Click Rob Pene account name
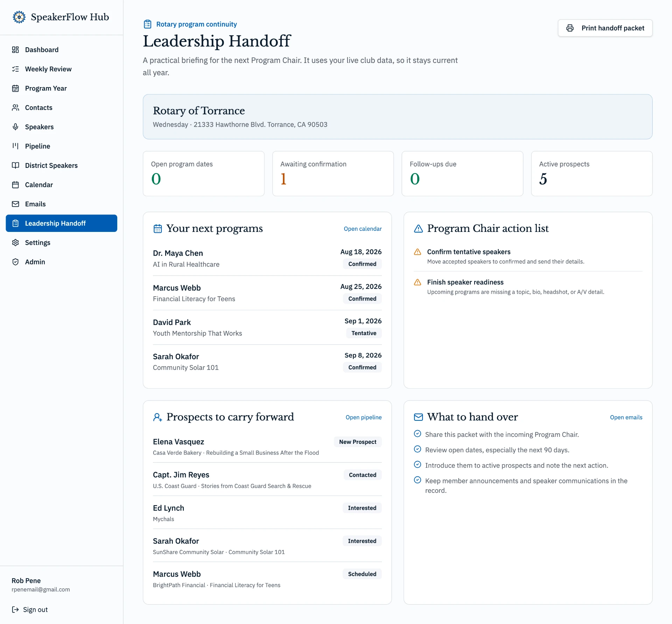The image size is (672, 624). (x=26, y=581)
